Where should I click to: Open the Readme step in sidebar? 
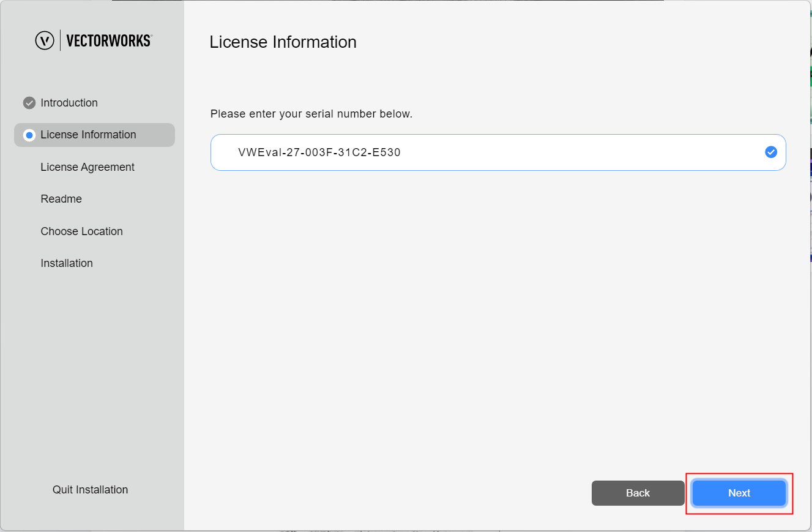(61, 199)
